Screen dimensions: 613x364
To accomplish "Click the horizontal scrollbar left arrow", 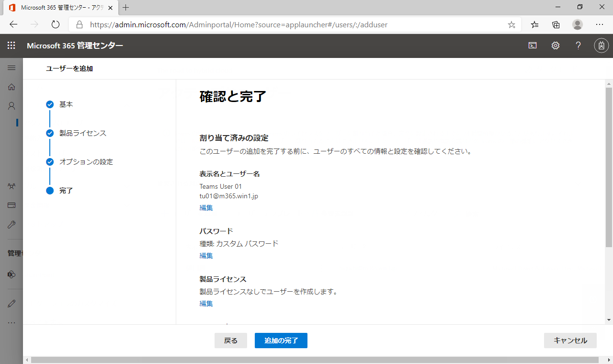I will click(x=27, y=360).
